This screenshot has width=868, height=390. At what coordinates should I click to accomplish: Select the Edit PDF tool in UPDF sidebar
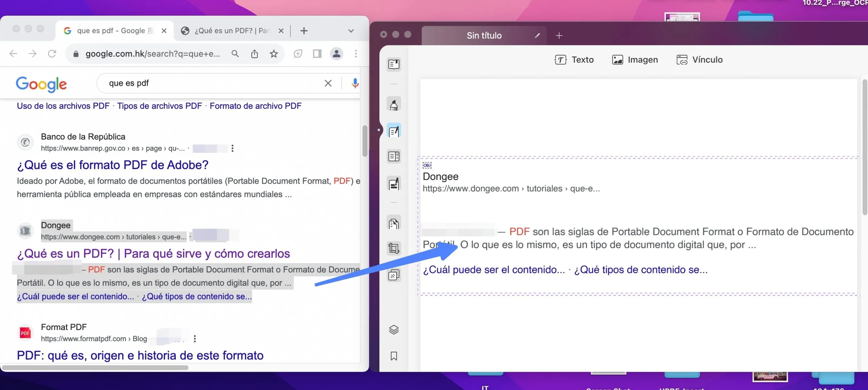394,131
